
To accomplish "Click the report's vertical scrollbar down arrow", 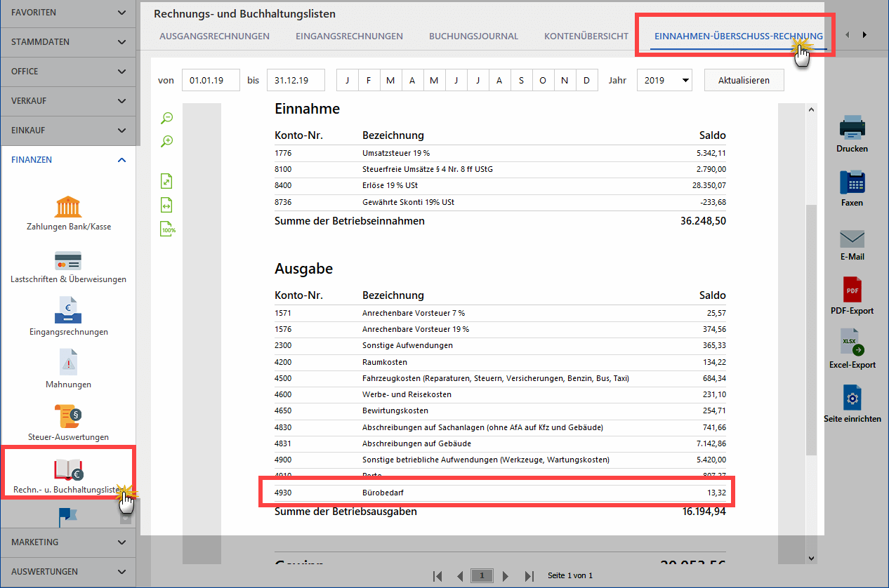I will pyautogui.click(x=812, y=559).
